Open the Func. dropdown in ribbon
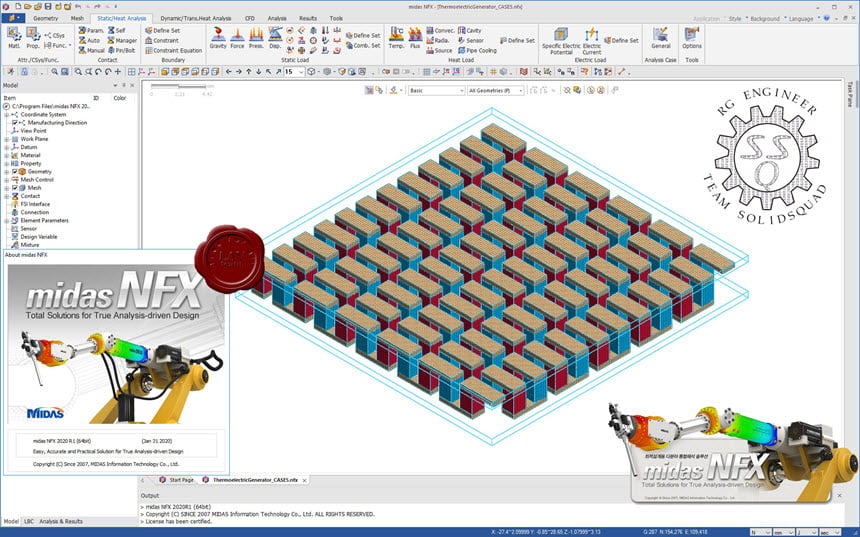860x537 pixels. click(x=58, y=46)
